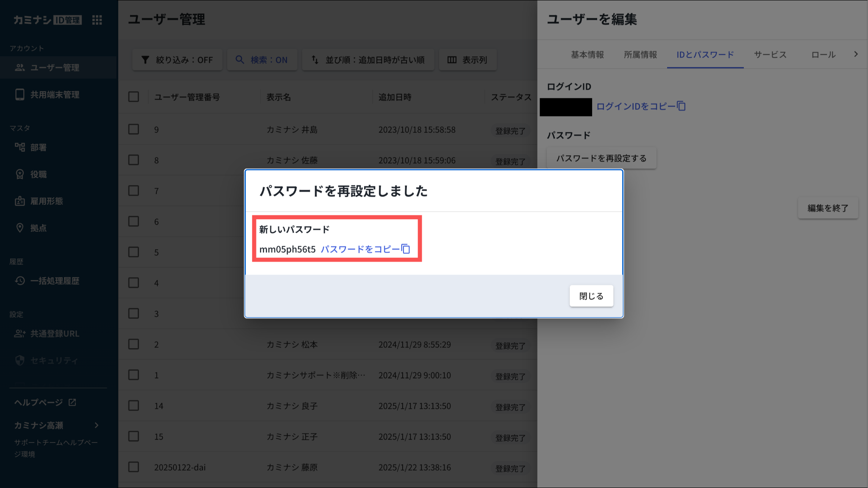Click the password copy icon in dialog
This screenshot has height=488, width=868.
tap(406, 249)
